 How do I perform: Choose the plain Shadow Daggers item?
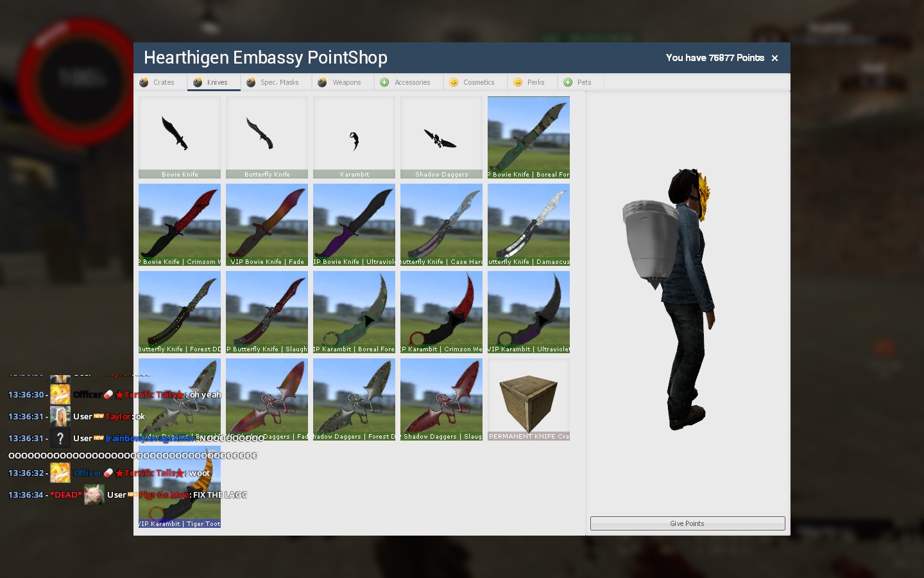(441, 137)
